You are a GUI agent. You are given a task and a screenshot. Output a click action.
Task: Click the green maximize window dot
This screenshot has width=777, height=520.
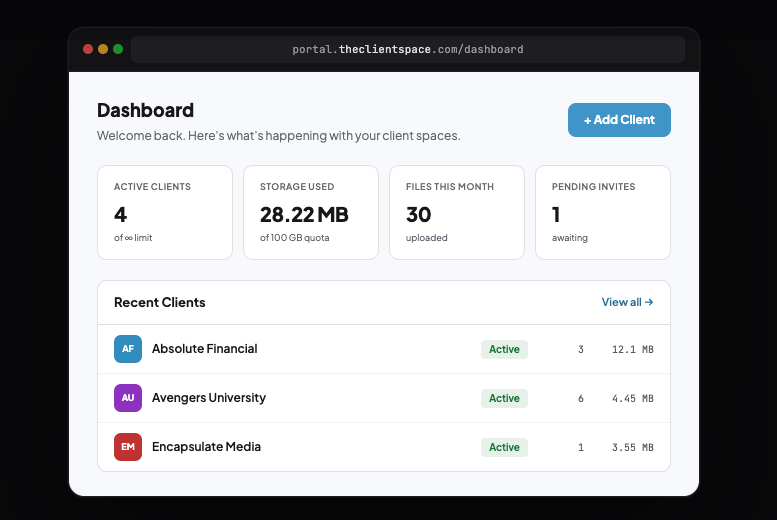(118, 49)
